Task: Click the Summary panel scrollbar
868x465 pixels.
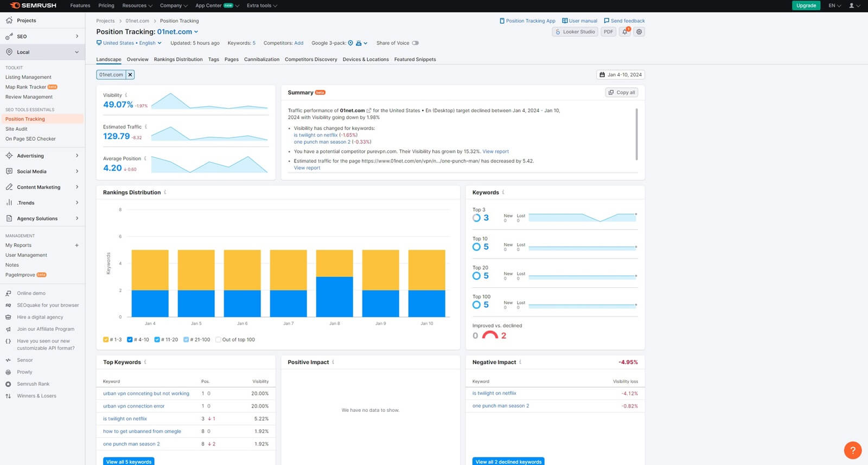Action: 636,134
